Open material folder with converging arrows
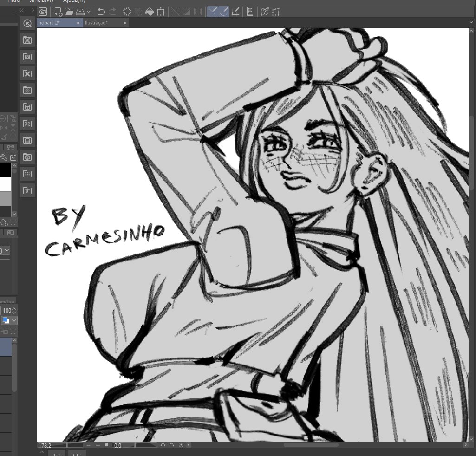 pyautogui.click(x=27, y=124)
